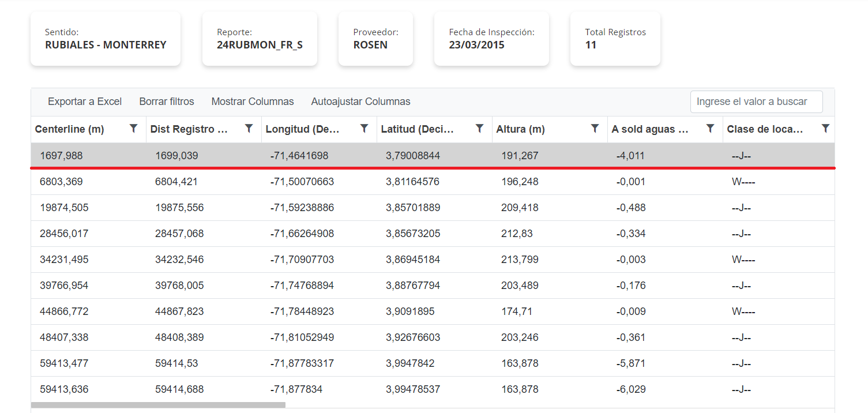
Task: Clear filters with Borrar filtros
Action: pyautogui.click(x=167, y=102)
